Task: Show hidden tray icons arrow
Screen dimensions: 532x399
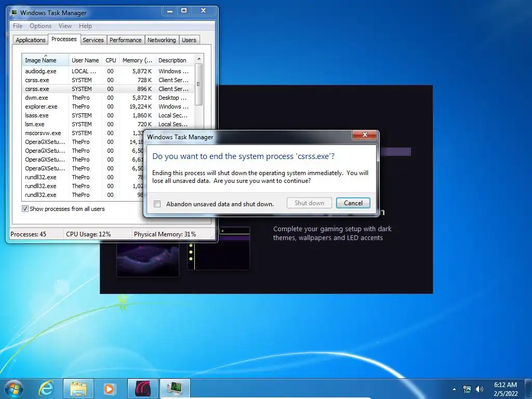Action: [x=454, y=389]
